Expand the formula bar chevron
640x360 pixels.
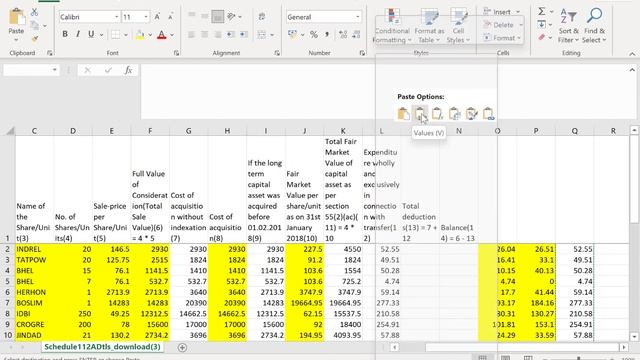(632, 70)
